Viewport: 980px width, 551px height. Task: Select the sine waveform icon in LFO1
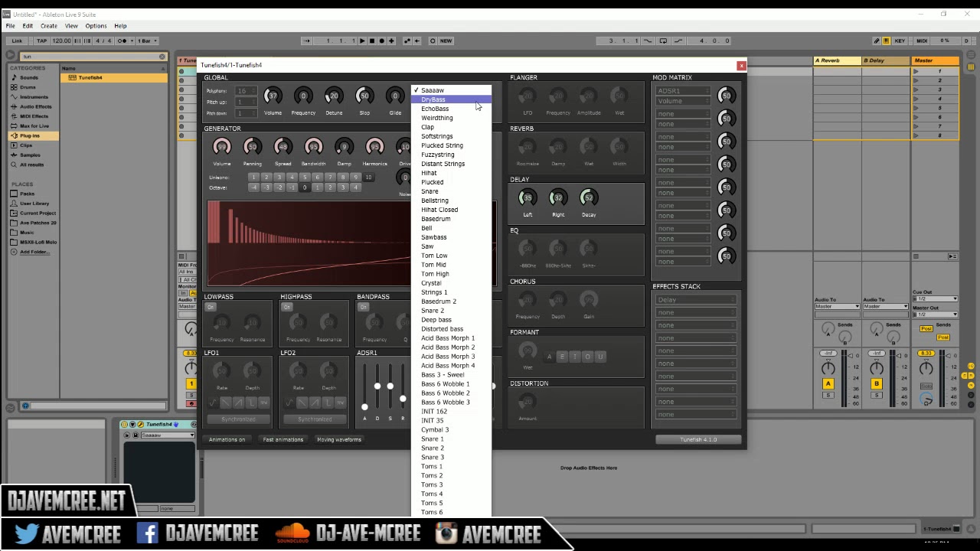point(212,401)
